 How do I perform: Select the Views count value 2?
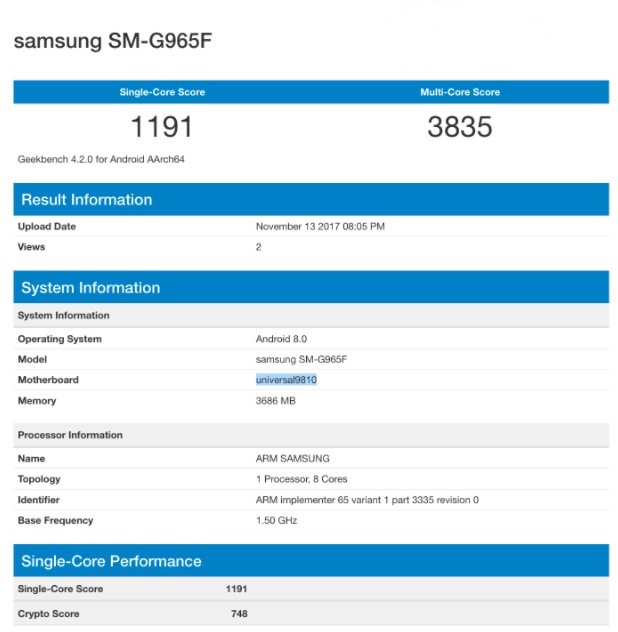(258, 247)
